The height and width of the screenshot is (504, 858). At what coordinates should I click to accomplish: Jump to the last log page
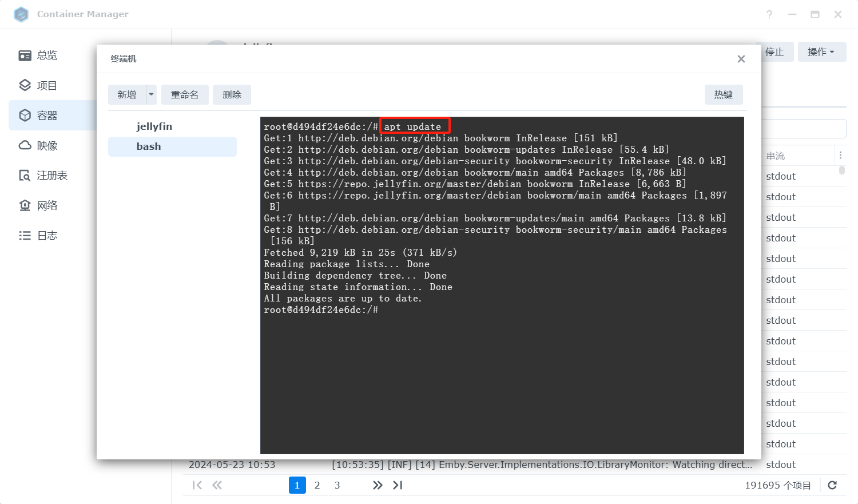pos(398,485)
